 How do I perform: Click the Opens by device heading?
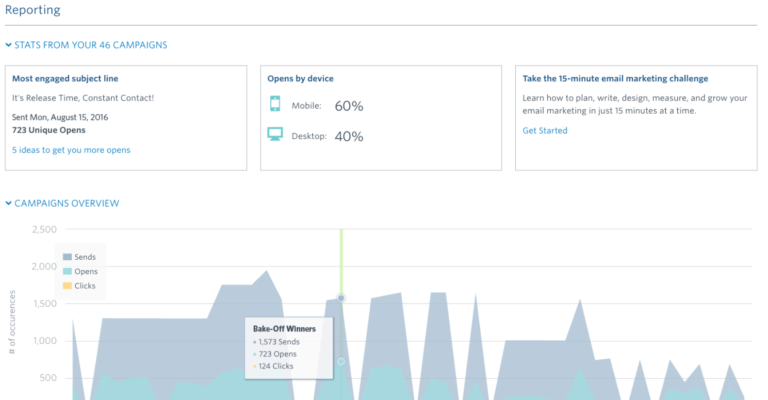click(x=300, y=78)
